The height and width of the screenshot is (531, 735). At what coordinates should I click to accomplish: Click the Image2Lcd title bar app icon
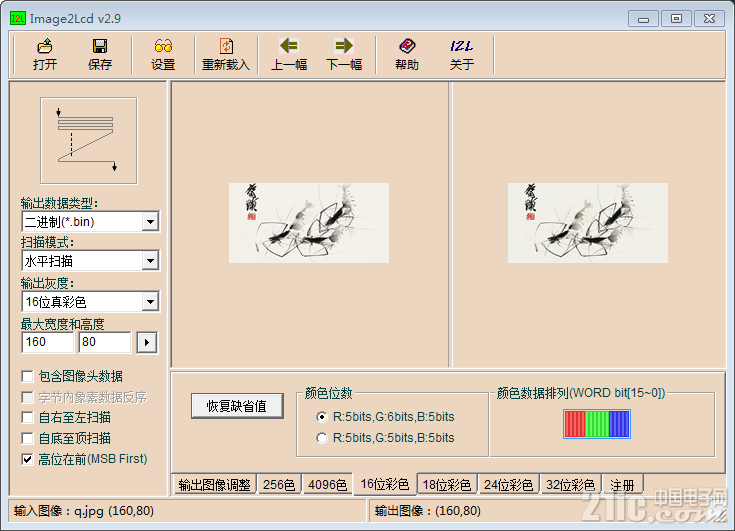tap(18, 18)
